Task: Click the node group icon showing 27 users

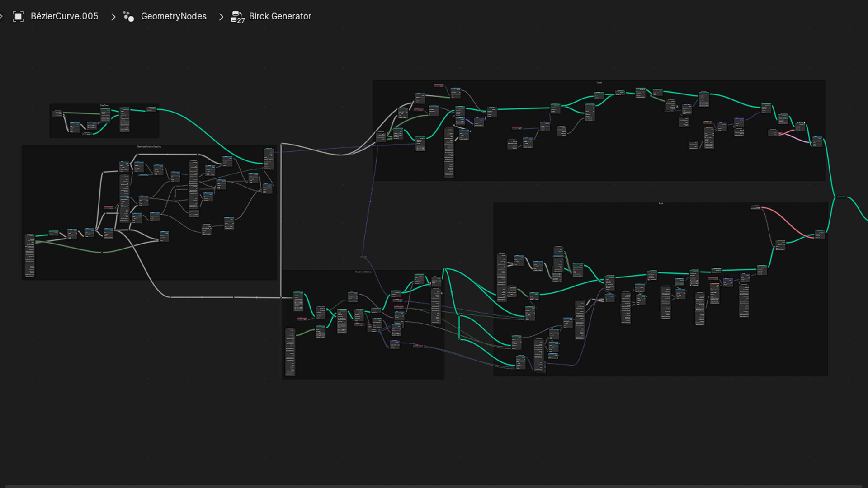Action: coord(237,17)
